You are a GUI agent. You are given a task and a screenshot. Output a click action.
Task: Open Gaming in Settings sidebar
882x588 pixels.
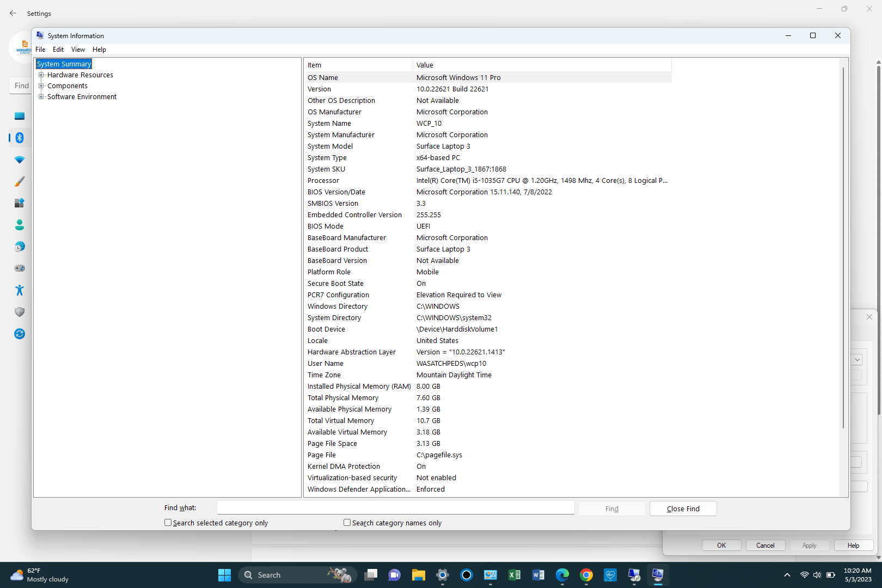(x=20, y=268)
